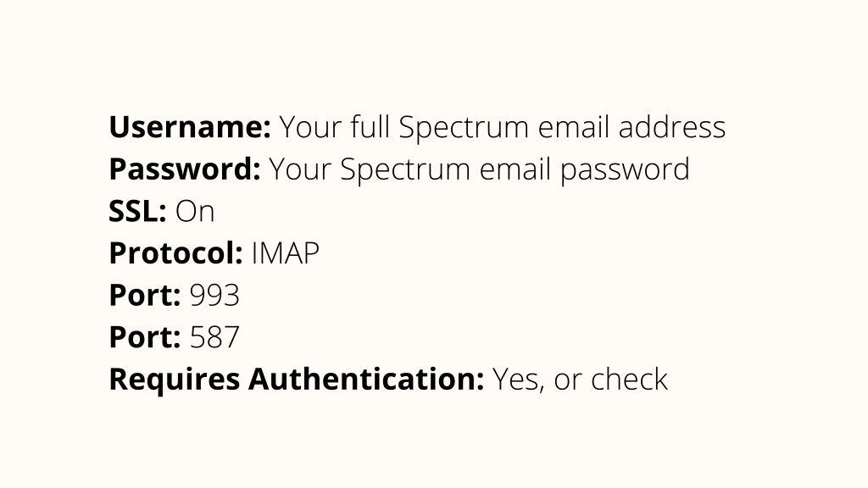Image resolution: width=868 pixels, height=488 pixels.
Task: Select the text 'Your full Spectrum email address'
Action: tap(502, 129)
